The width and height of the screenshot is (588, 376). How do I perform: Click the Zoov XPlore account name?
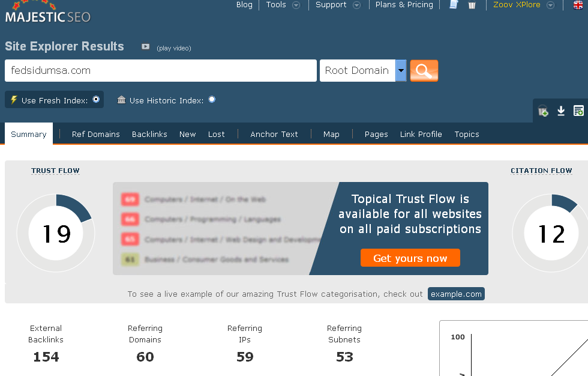tap(517, 4)
